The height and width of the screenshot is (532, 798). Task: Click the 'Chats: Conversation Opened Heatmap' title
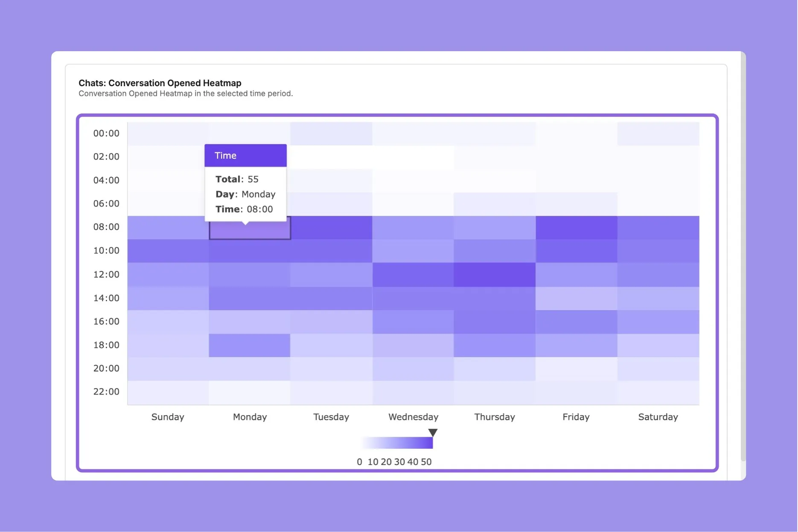coord(160,83)
